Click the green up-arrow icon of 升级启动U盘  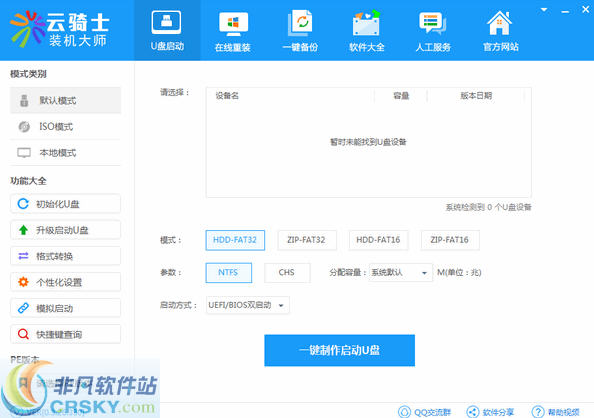click(23, 230)
